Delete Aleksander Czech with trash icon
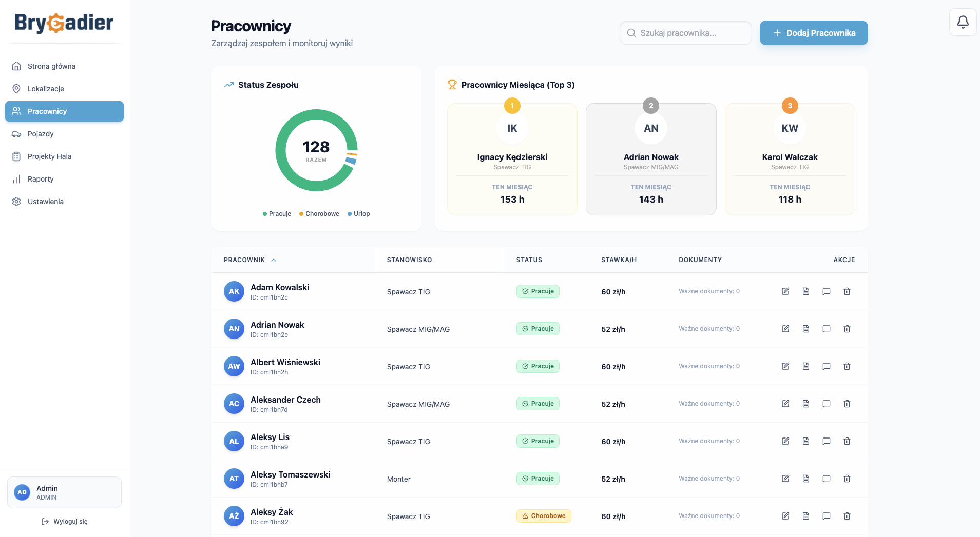980x537 pixels. (x=847, y=404)
